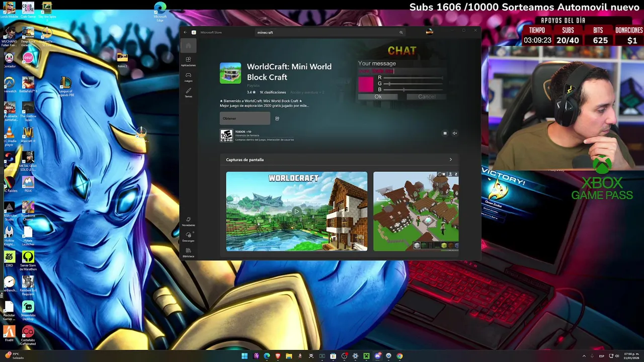
Task: Open the Windows Start menu
Action: pos(245,356)
